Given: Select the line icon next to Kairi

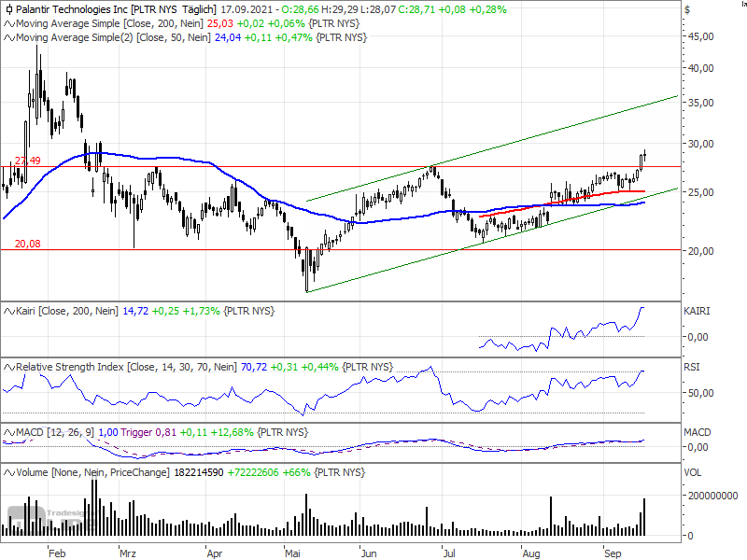Looking at the screenshot, I should click(9, 312).
